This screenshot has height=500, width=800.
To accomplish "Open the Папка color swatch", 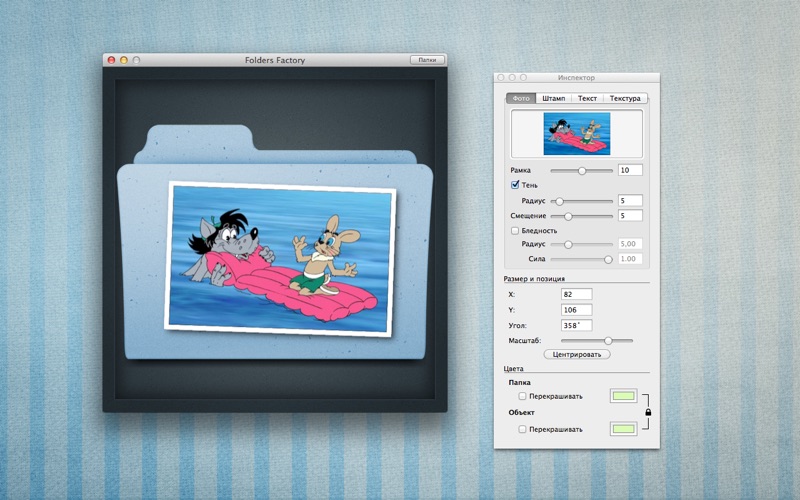I will [623, 396].
